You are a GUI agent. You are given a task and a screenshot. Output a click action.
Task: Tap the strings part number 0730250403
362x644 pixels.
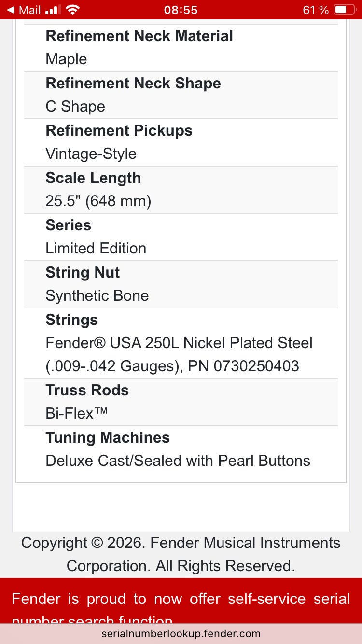pyautogui.click(x=256, y=366)
